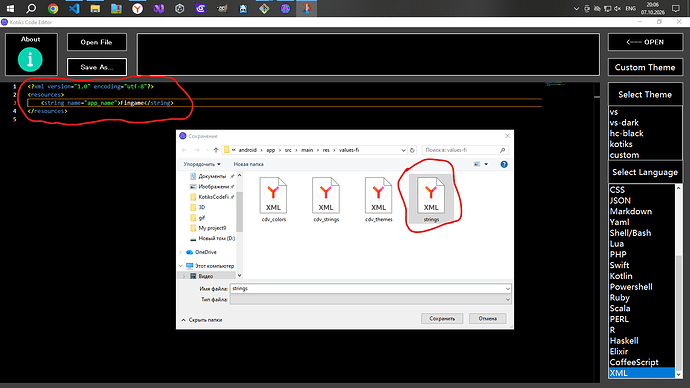
Task: Open the Упорядочить dropdown menu
Action: tap(202, 164)
